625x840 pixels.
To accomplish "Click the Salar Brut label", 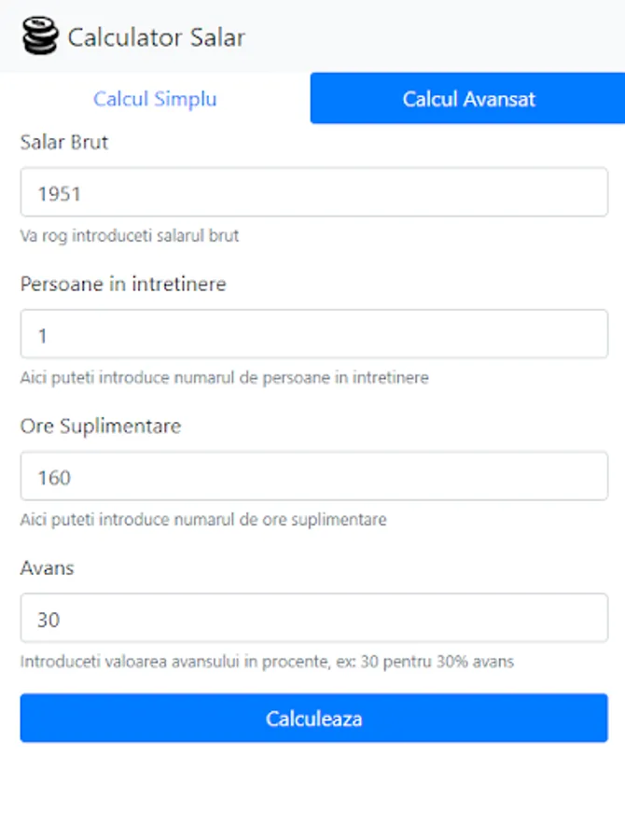I will click(x=64, y=143).
